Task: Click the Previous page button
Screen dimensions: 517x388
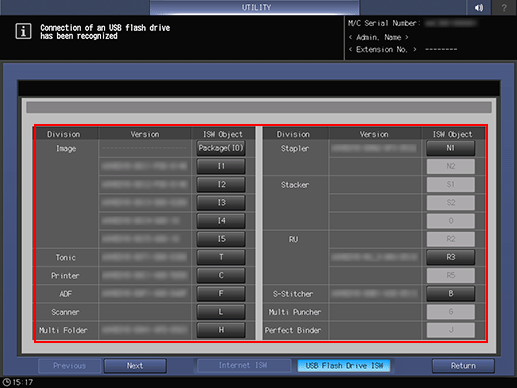Action: (x=69, y=366)
